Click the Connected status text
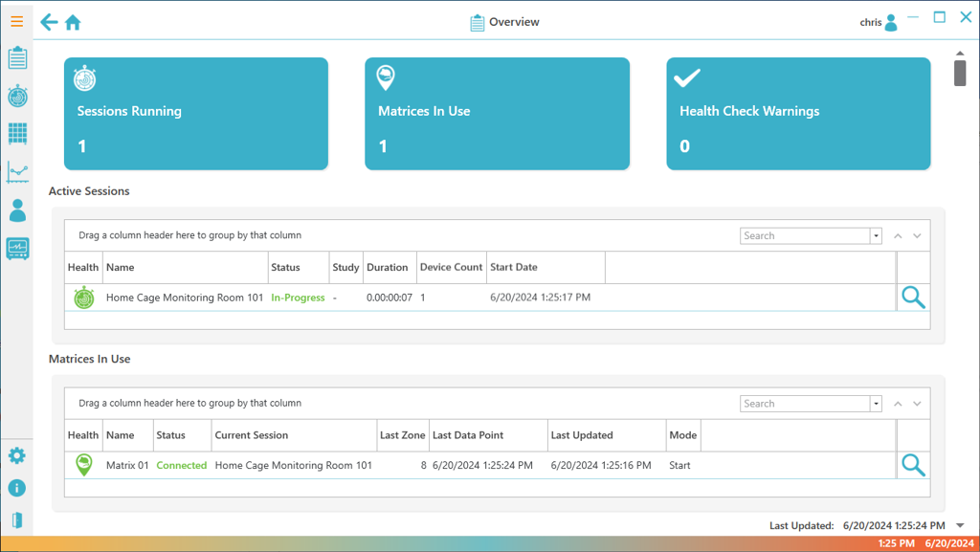This screenshot has height=552, width=980. click(181, 466)
